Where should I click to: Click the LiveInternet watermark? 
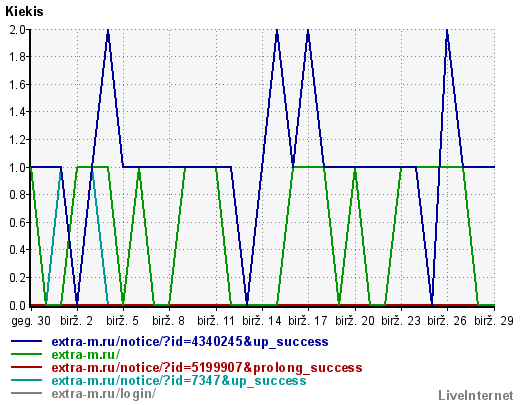[476, 395]
